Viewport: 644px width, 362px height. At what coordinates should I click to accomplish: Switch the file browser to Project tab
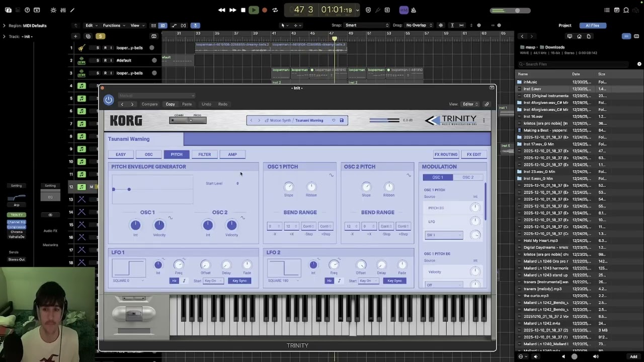(565, 25)
